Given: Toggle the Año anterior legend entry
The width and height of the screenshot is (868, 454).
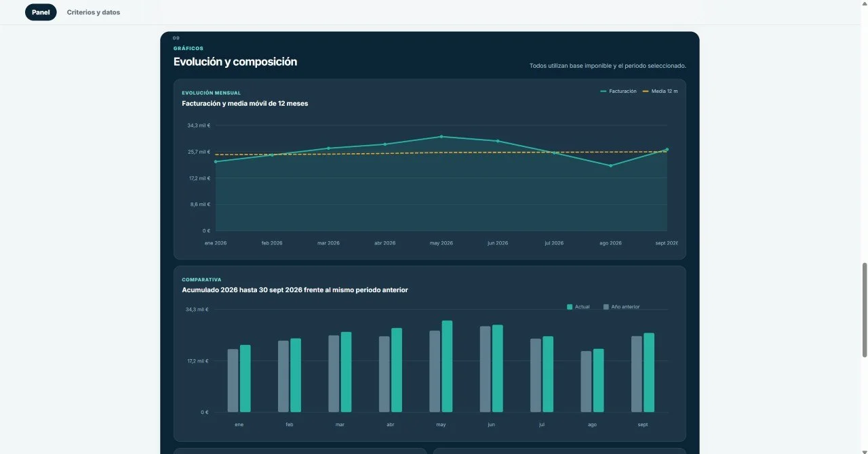Looking at the screenshot, I should click(x=621, y=307).
